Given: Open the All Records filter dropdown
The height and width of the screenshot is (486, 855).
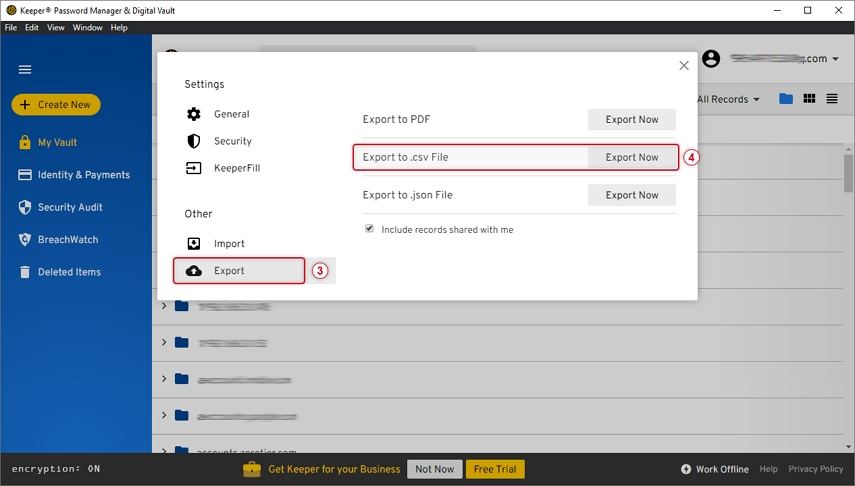Looking at the screenshot, I should point(728,99).
